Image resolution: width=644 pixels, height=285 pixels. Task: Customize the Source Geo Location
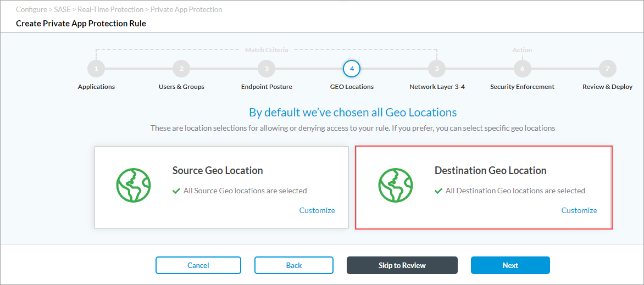click(x=317, y=211)
